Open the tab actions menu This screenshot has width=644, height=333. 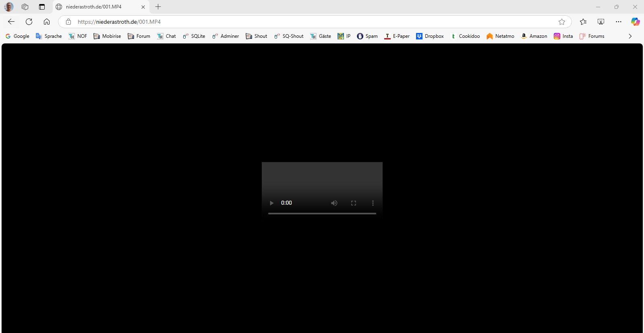[x=42, y=7]
